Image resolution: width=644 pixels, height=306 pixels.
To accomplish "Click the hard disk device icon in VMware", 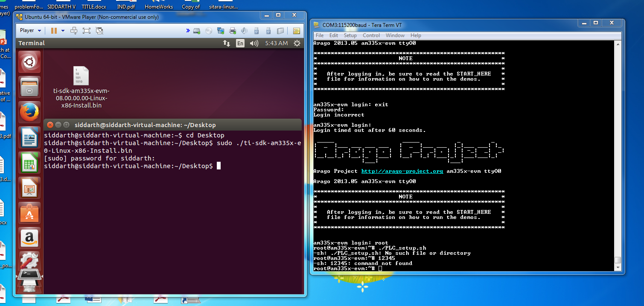I will [x=197, y=31].
